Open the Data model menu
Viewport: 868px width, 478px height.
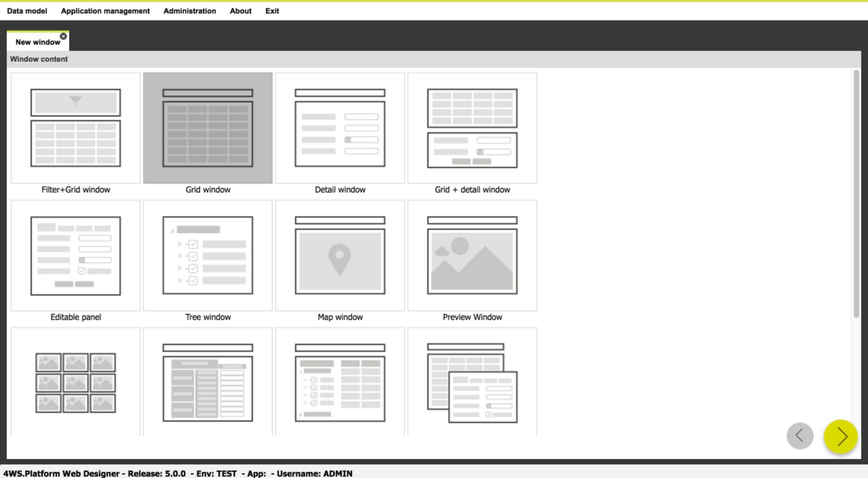pyautogui.click(x=27, y=11)
